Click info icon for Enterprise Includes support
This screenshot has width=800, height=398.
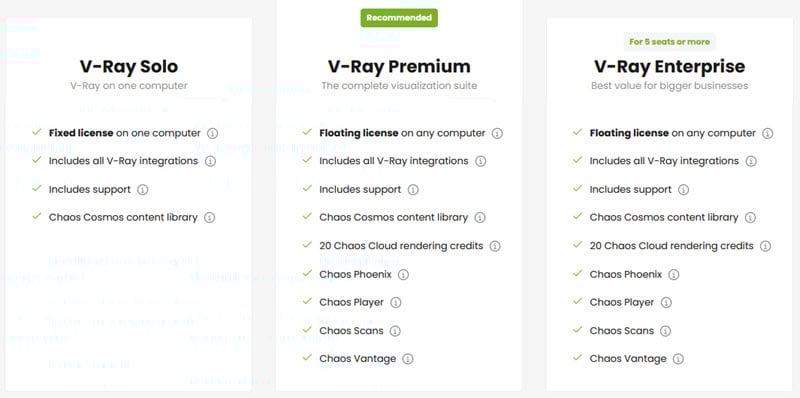tap(683, 190)
